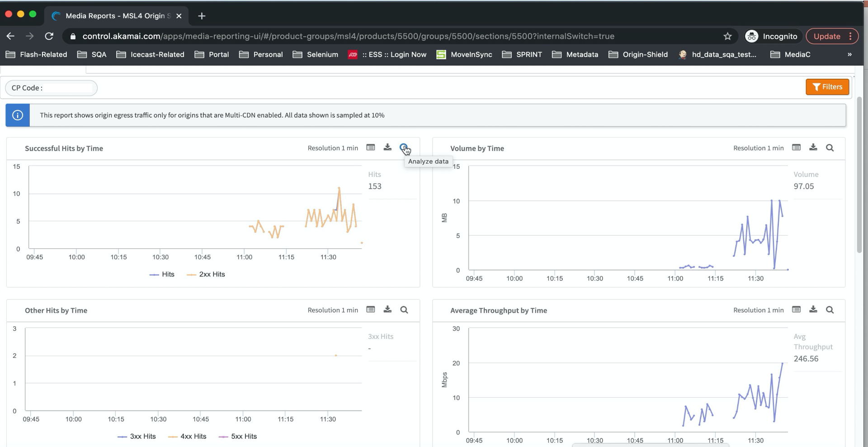
Task: Open the Selenium bookmarks folder
Action: point(316,54)
